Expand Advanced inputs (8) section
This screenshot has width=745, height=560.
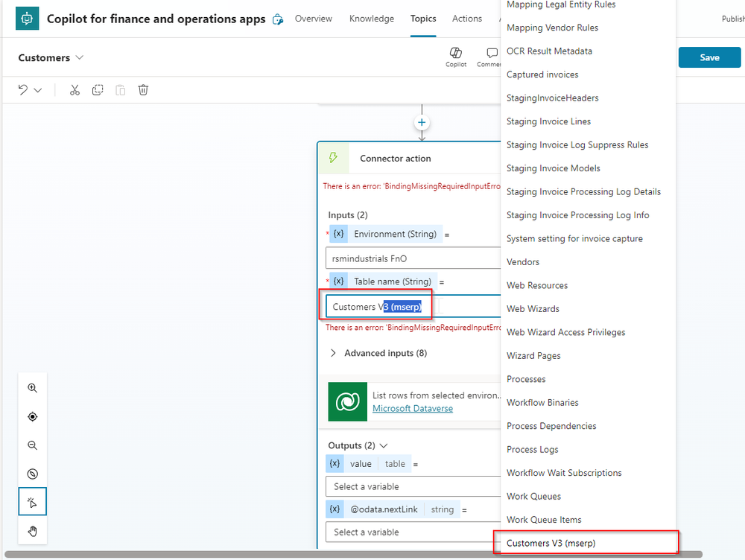click(378, 353)
